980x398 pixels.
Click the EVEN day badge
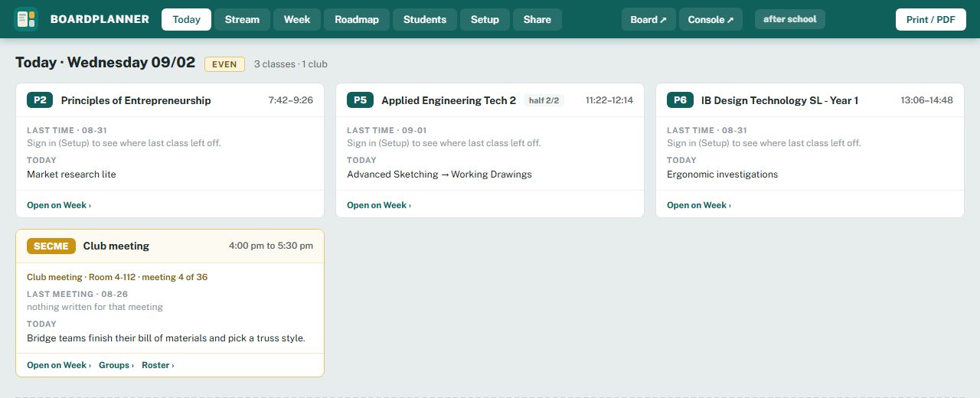224,64
